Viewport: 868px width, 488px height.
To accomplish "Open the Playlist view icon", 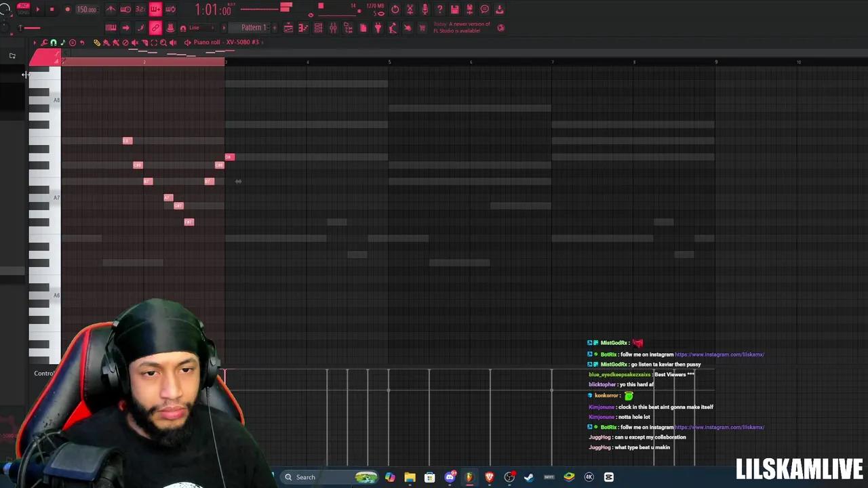I will point(288,28).
